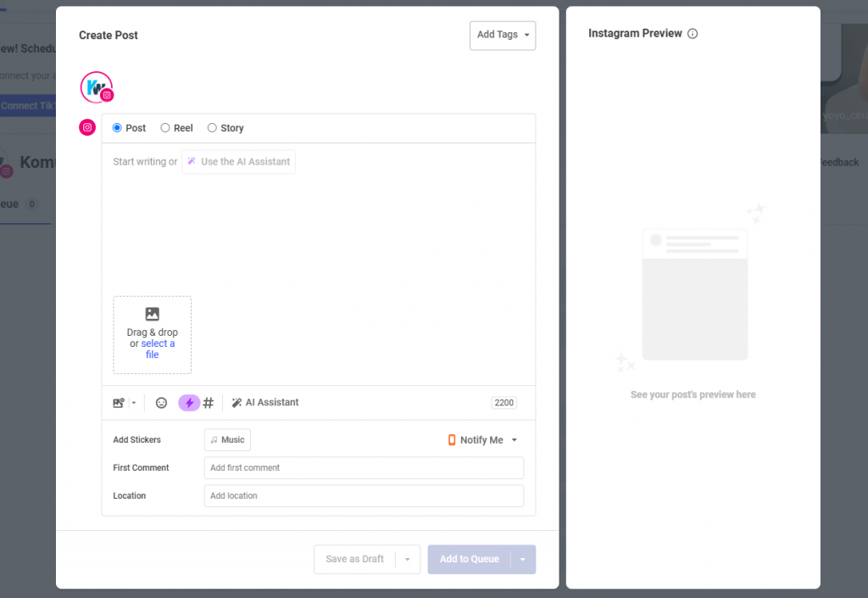Click the Feedback link in background
Screen dimensions: 868x598
tap(839, 163)
